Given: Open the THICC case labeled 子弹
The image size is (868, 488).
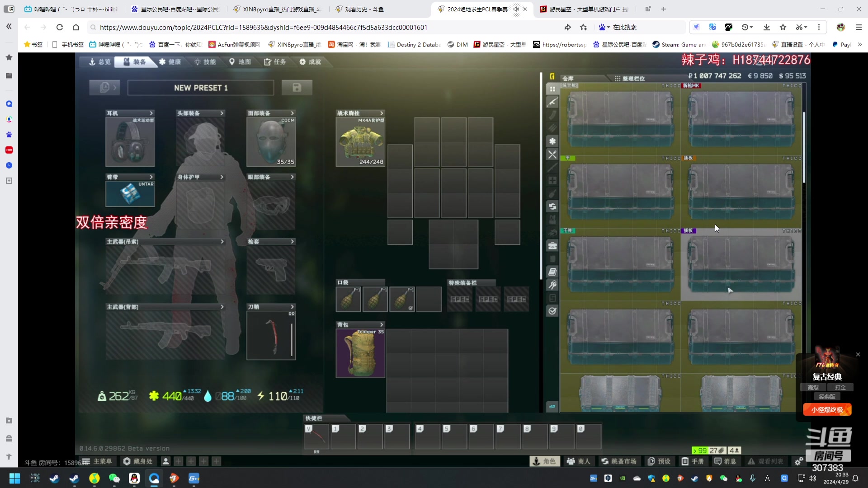Looking at the screenshot, I should pos(620,265).
